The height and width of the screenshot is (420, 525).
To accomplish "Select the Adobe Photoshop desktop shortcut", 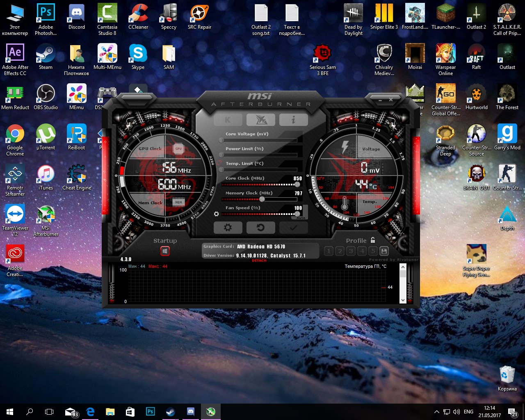I will (x=46, y=20).
